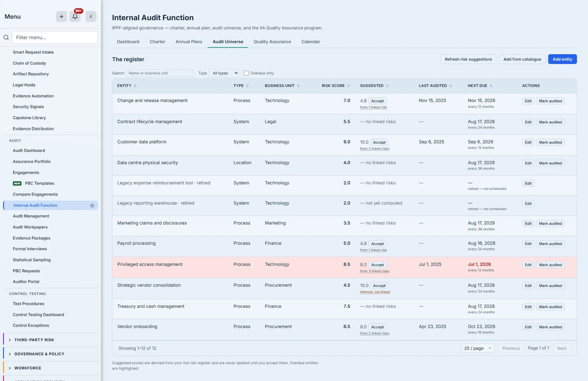Click Refresh risk suggestions button
The image size is (588, 381).
[468, 59]
